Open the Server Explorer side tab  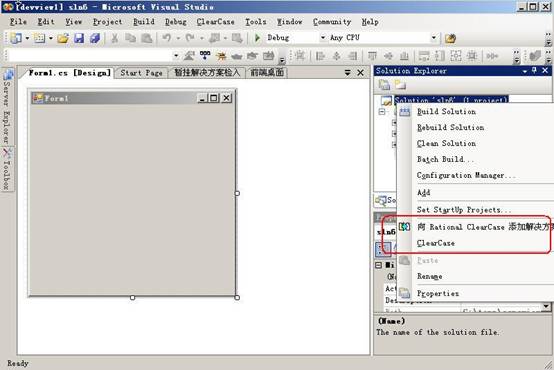click(x=7, y=107)
